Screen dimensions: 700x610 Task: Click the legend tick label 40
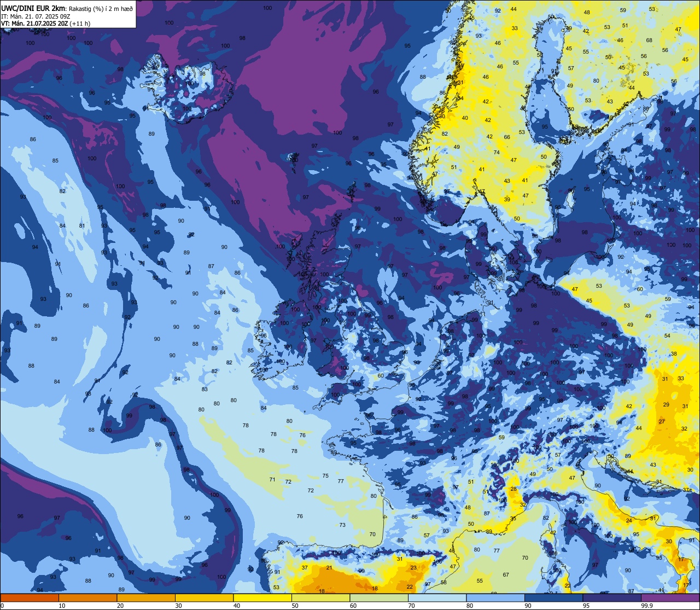237,606
